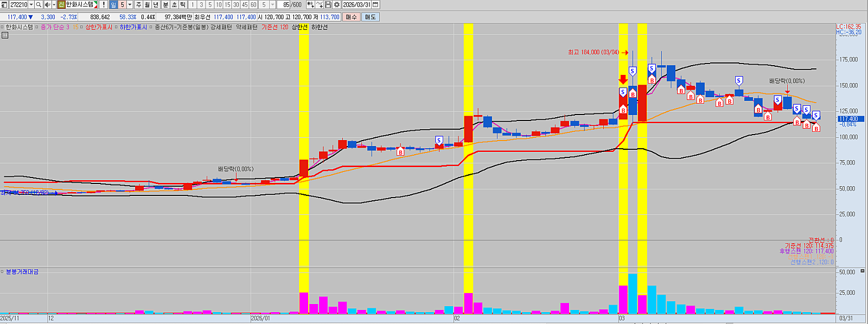Viewport: 868px width, 324px height.
Task: Toggle the 일 (daily) period button
Action: coord(113,4)
